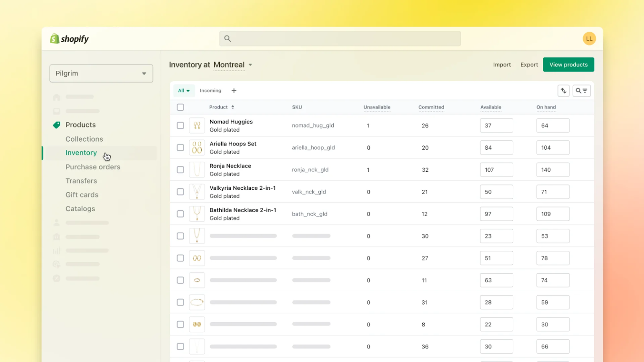
Task: Click the Shopify logo
Action: 68,39
